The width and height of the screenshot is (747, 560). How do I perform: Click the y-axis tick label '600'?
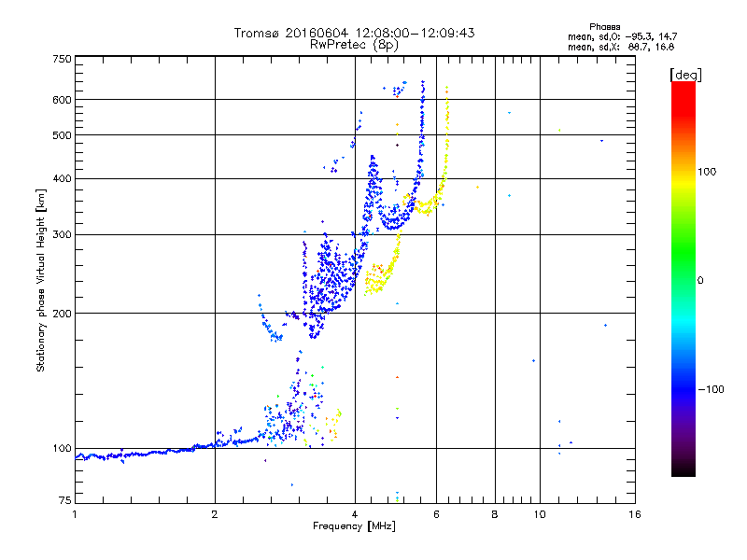pos(63,100)
